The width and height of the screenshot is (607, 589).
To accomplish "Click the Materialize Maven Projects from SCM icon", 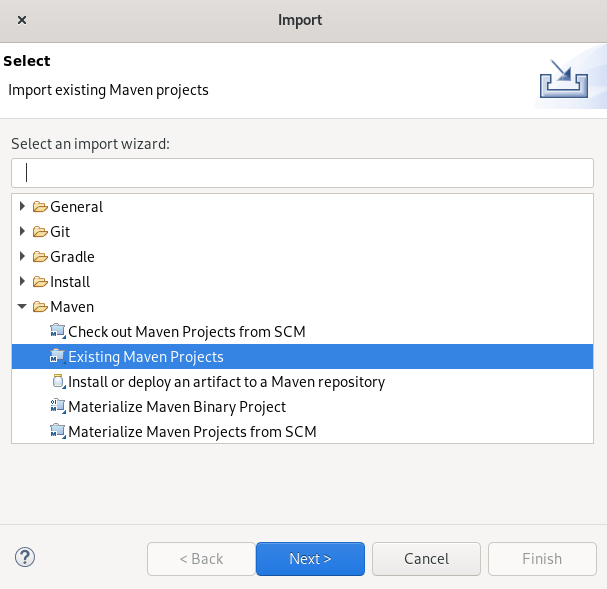I will coord(58,431).
